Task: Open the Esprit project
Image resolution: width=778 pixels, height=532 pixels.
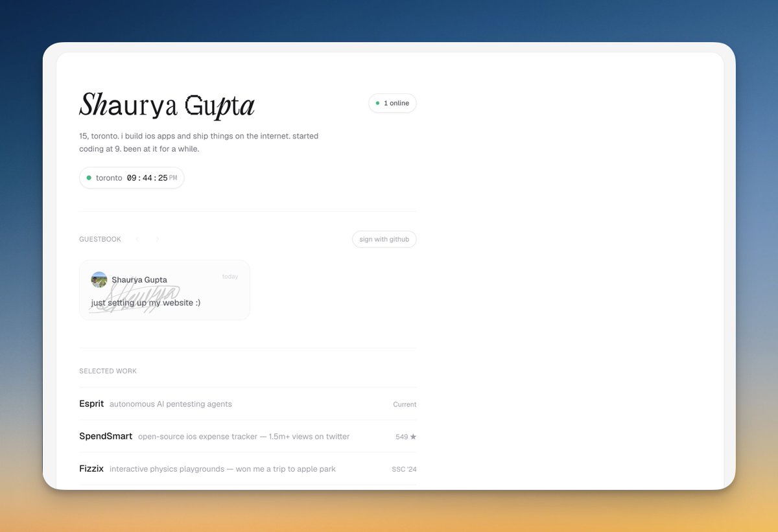Action: click(x=248, y=404)
